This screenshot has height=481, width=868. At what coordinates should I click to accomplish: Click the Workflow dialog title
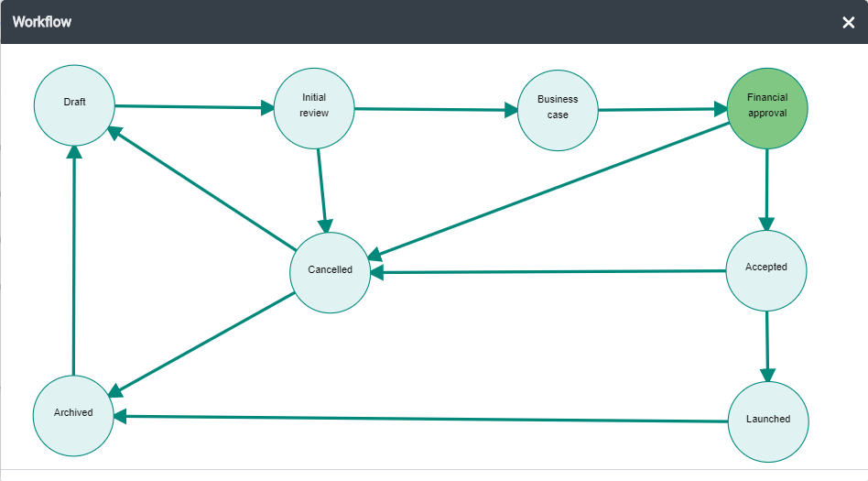coord(42,22)
